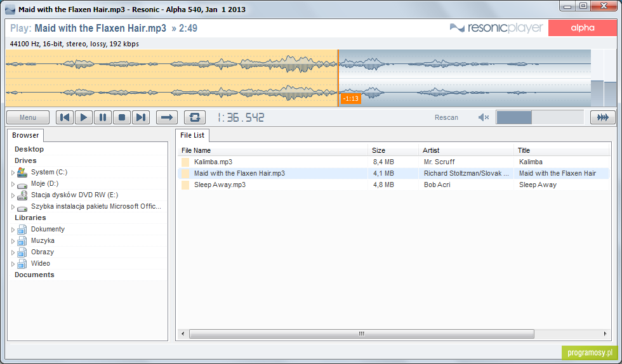Image resolution: width=622 pixels, height=364 pixels.
Task: Sort by the Artist column header
Action: point(466,150)
